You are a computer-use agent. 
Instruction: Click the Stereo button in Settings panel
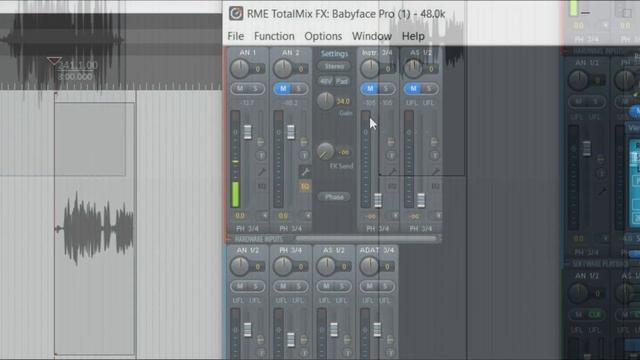click(x=334, y=66)
